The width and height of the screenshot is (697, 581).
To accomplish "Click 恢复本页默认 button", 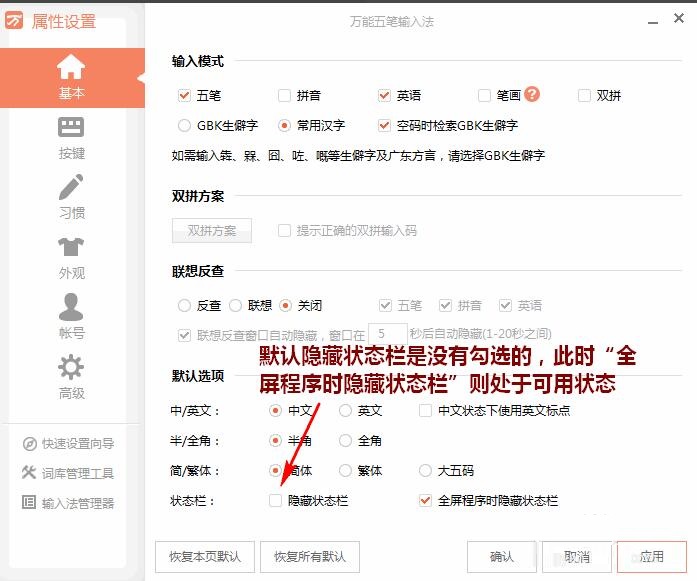I will click(205, 557).
